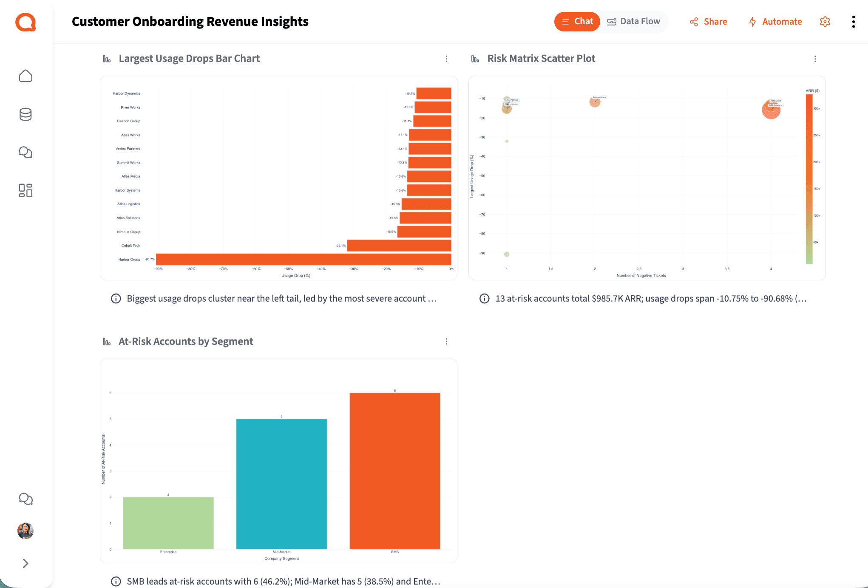The height and width of the screenshot is (588, 868).
Task: Click the info icon below the scatter plot
Action: (x=484, y=298)
